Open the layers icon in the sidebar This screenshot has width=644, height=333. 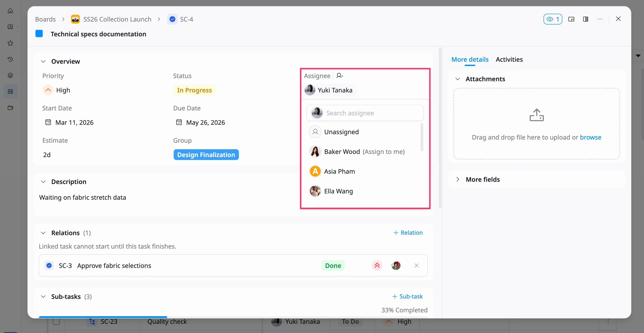click(x=10, y=75)
